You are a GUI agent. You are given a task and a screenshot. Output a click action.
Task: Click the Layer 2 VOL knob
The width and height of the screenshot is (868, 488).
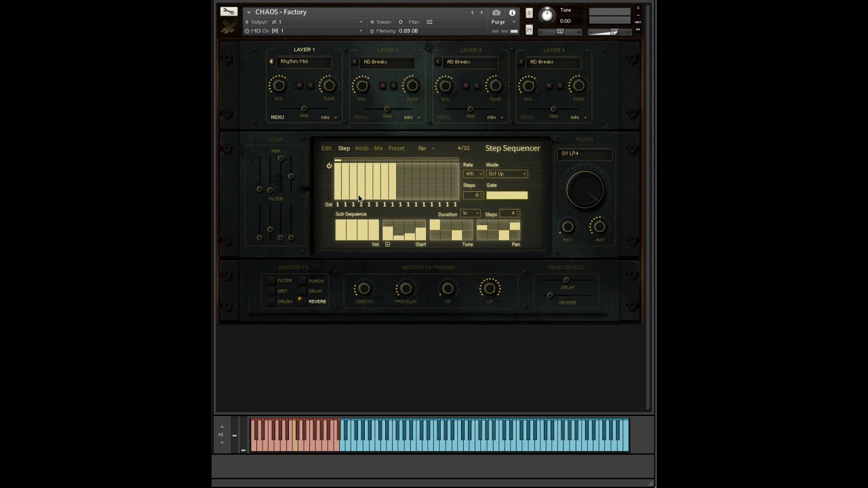pyautogui.click(x=361, y=85)
